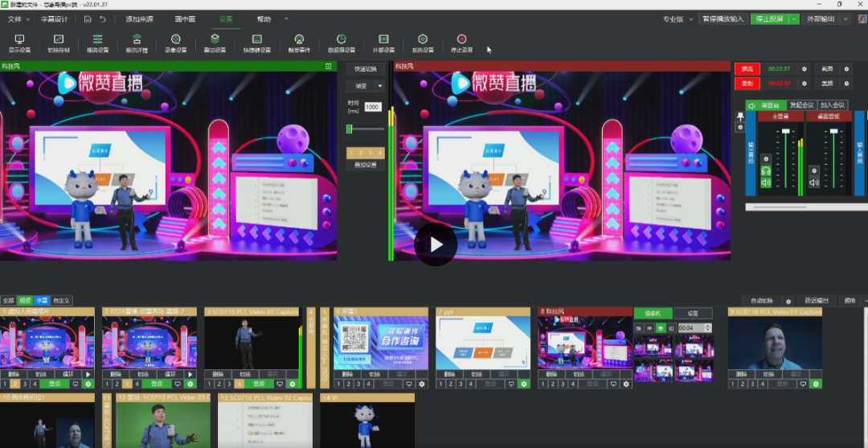
Task: Mute the 桌面音频 speaker toggle
Action: [x=813, y=183]
